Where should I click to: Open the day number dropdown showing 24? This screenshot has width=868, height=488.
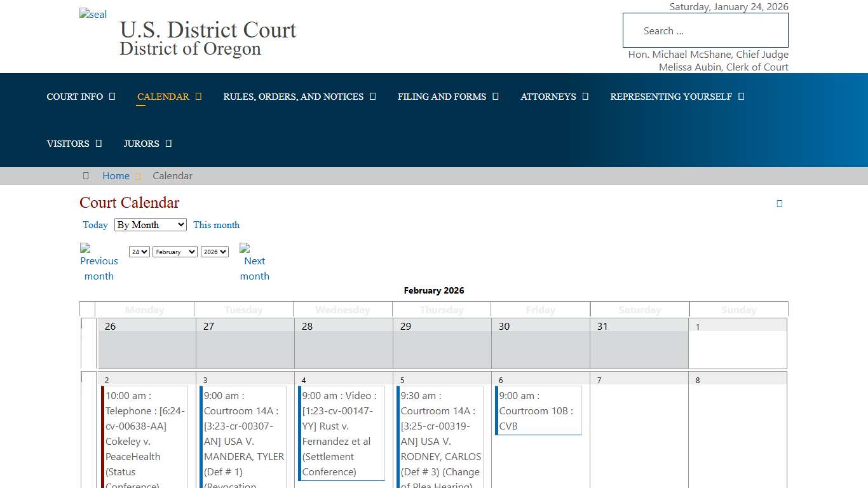tap(139, 252)
